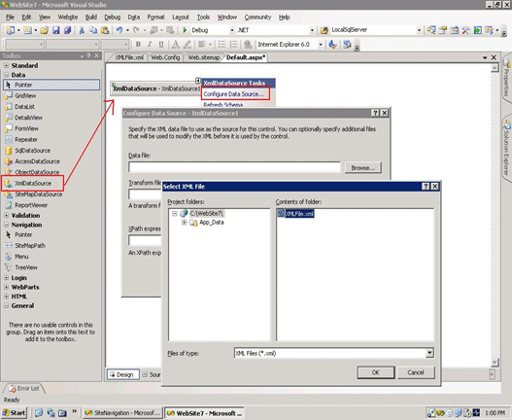Switch to XMLFile.xml tab
Image resolution: width=512 pixels, height=420 pixels.
pyautogui.click(x=129, y=57)
